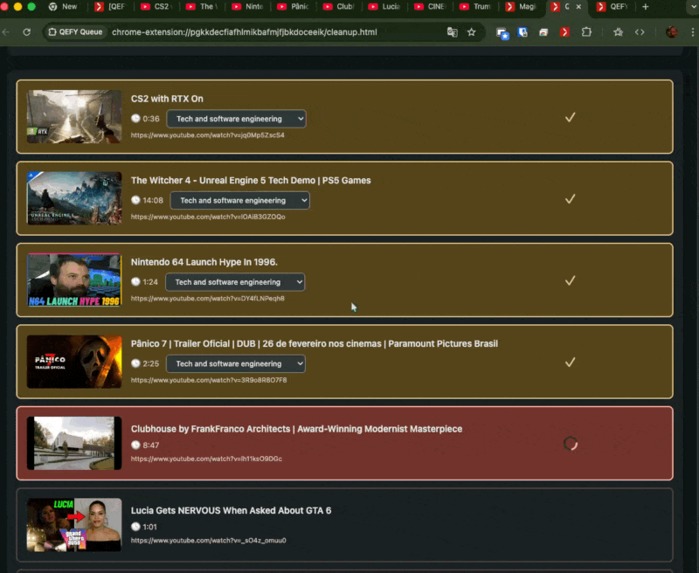The width and height of the screenshot is (699, 573).
Task: Click the Witcher 4 Unreal Engine 5 title
Action: coord(251,180)
